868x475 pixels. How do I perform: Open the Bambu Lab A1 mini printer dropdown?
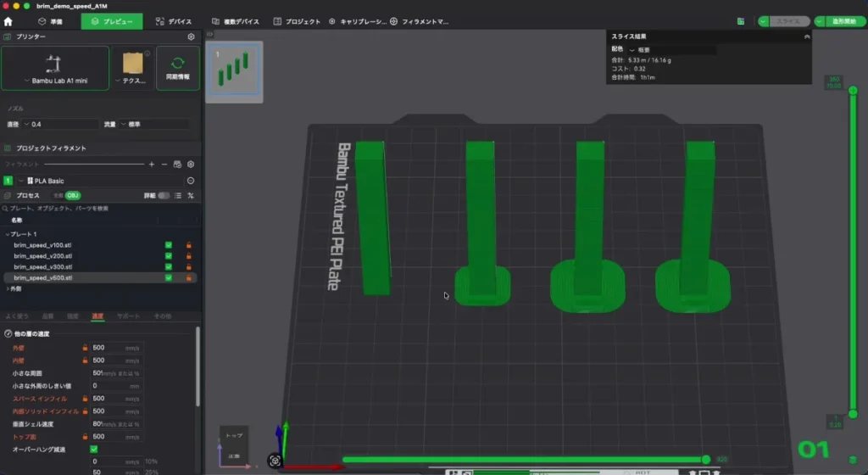tap(55, 68)
